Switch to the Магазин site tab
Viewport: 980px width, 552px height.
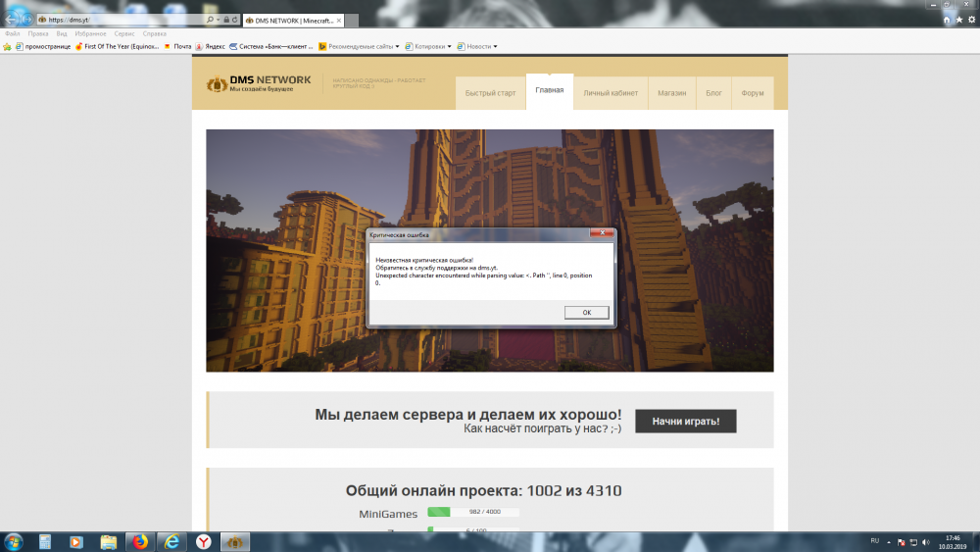coord(671,93)
